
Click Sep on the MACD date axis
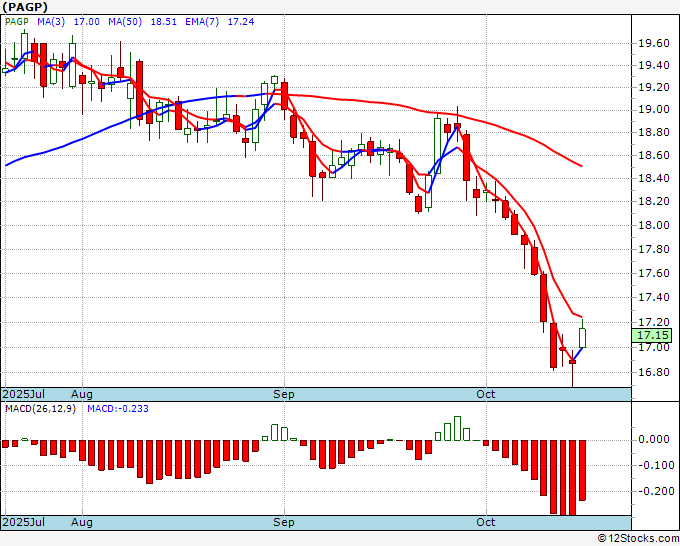tap(284, 522)
